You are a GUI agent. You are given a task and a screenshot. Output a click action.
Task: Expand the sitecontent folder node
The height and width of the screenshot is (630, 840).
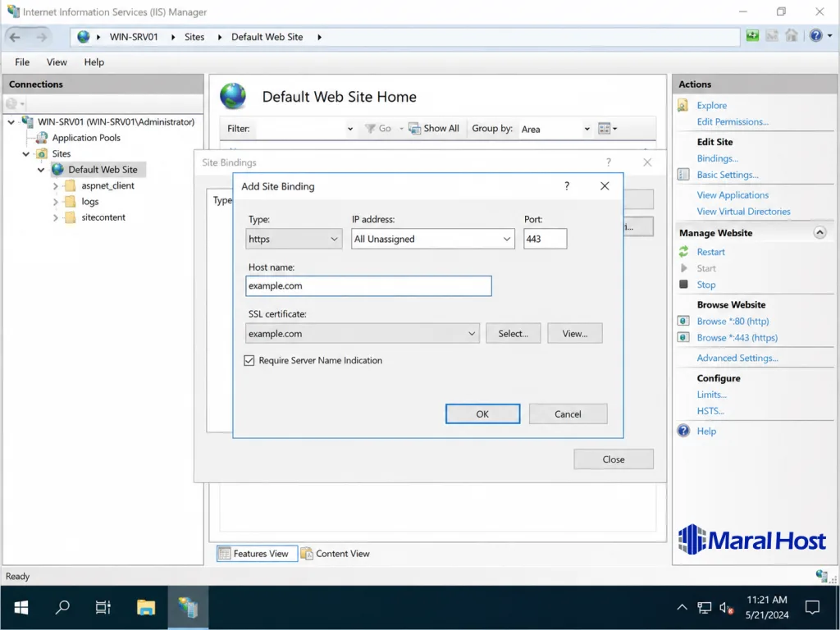click(55, 217)
